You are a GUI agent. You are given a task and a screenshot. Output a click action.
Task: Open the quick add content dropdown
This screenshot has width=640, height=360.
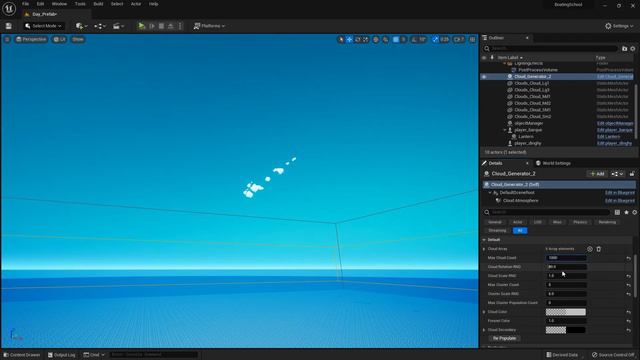point(81,26)
